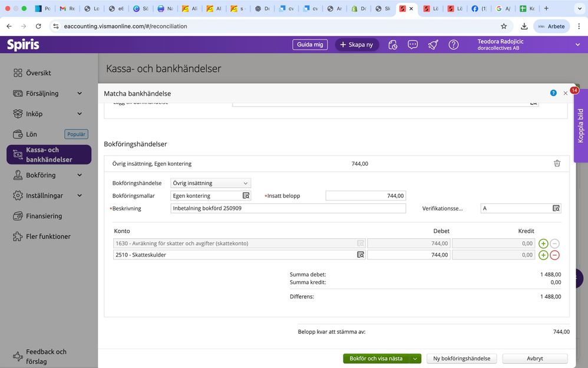Delete bokföringshändelse with trash icon
This screenshot has width=588, height=368.
pyautogui.click(x=557, y=163)
